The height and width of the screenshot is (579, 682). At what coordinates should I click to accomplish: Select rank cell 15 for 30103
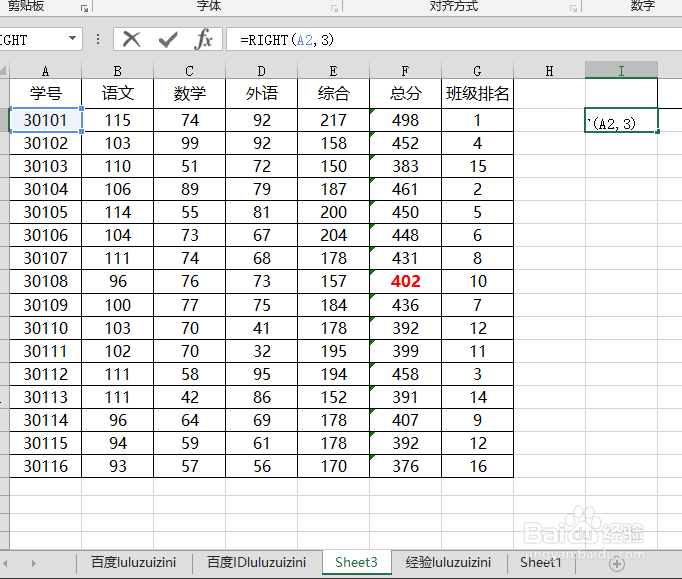click(477, 166)
